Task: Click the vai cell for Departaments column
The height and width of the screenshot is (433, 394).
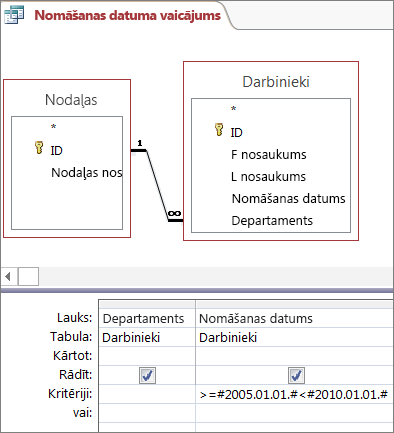Action: click(147, 413)
